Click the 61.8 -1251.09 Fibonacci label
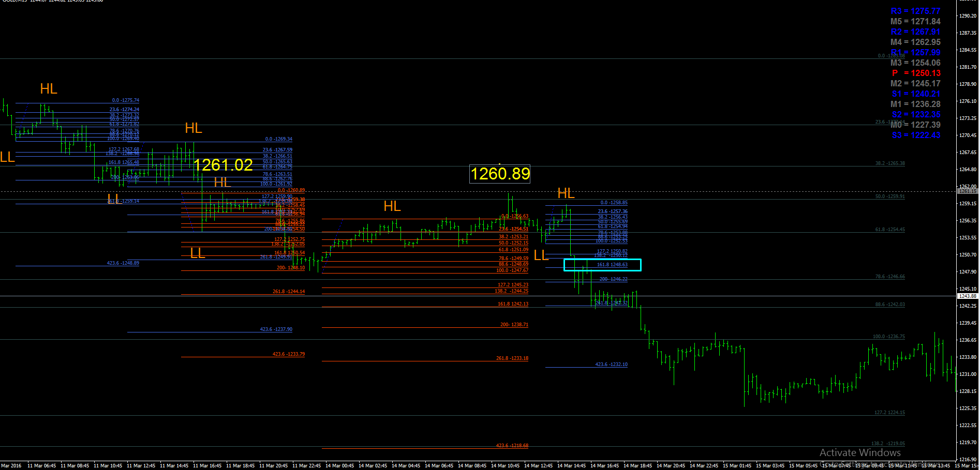Screen dimensions: 980x470 (514, 250)
